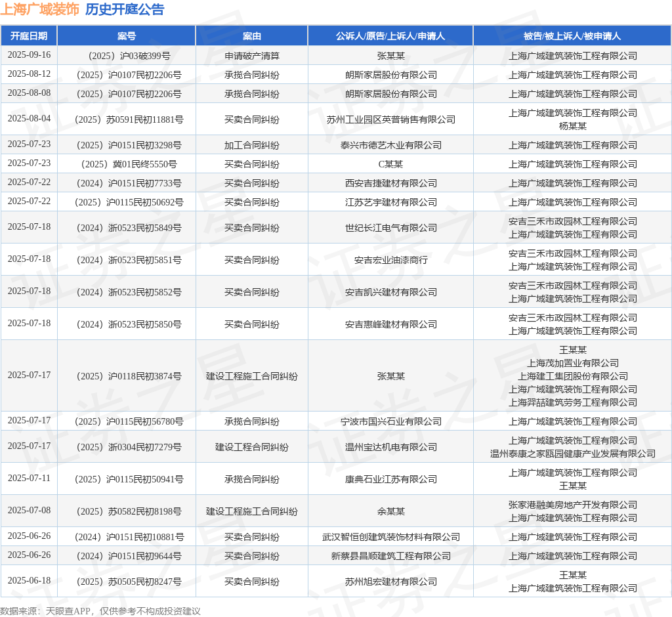Click plaintiff 苏州旭宏建材有限公司

point(391,582)
